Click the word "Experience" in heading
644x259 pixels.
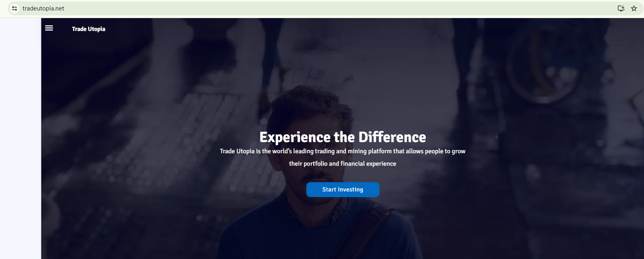[295, 137]
